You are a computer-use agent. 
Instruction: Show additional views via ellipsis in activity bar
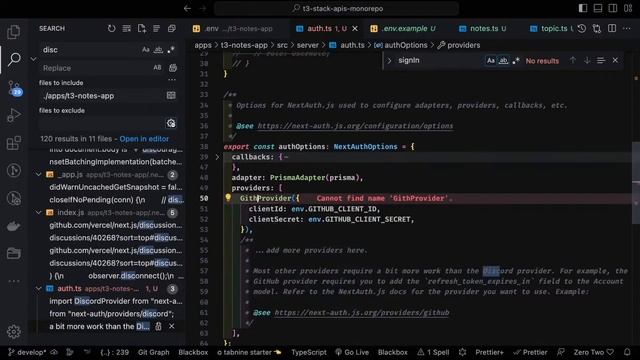[x=14, y=281]
